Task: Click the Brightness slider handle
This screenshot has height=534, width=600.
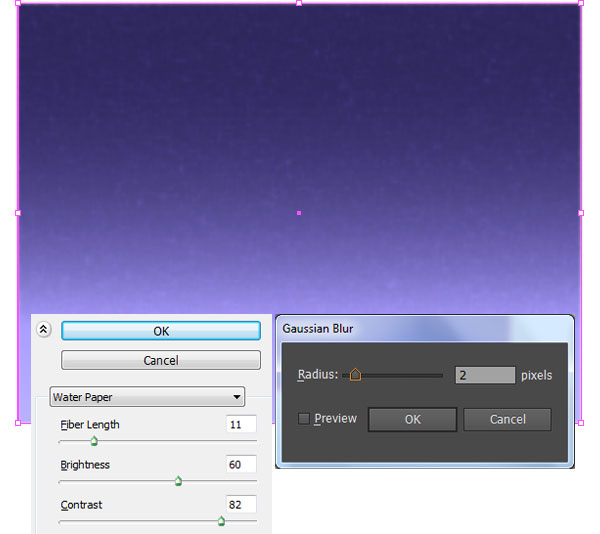Action: click(178, 481)
